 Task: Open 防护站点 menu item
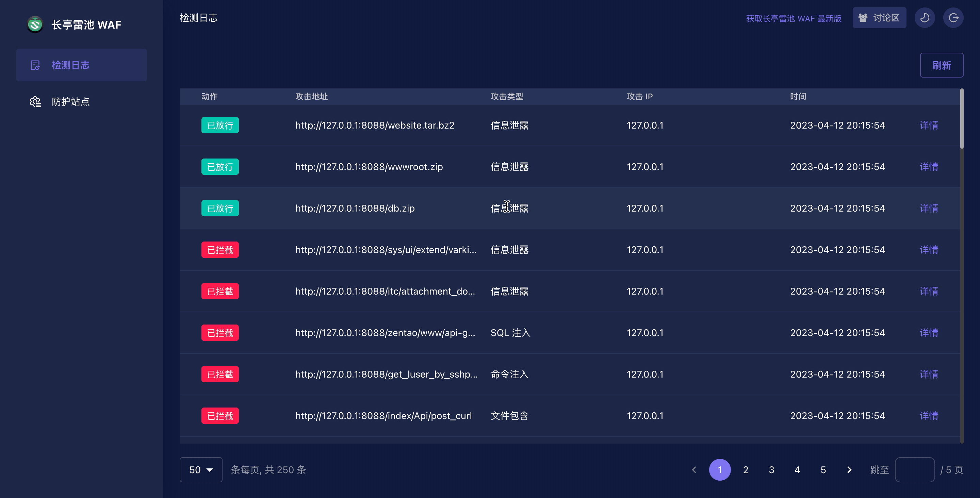click(71, 102)
